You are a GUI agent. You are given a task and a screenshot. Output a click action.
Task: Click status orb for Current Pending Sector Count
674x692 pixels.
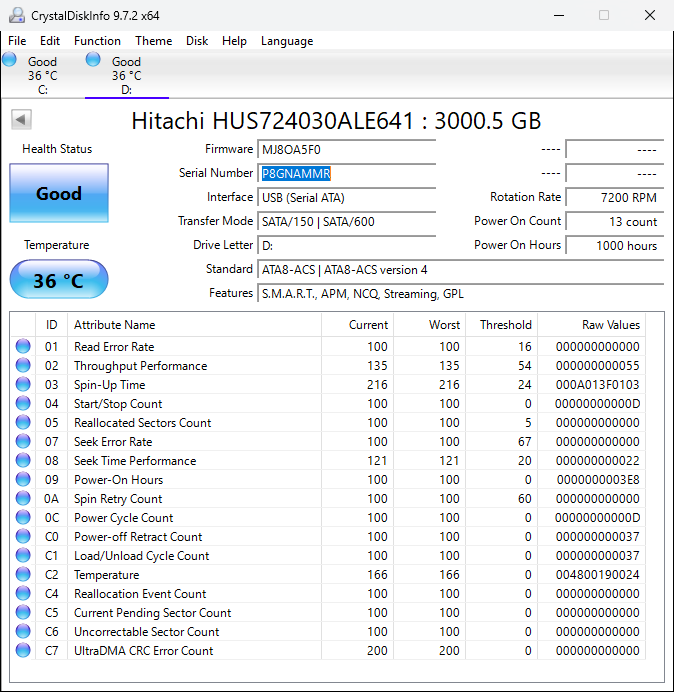pyautogui.click(x=23, y=612)
